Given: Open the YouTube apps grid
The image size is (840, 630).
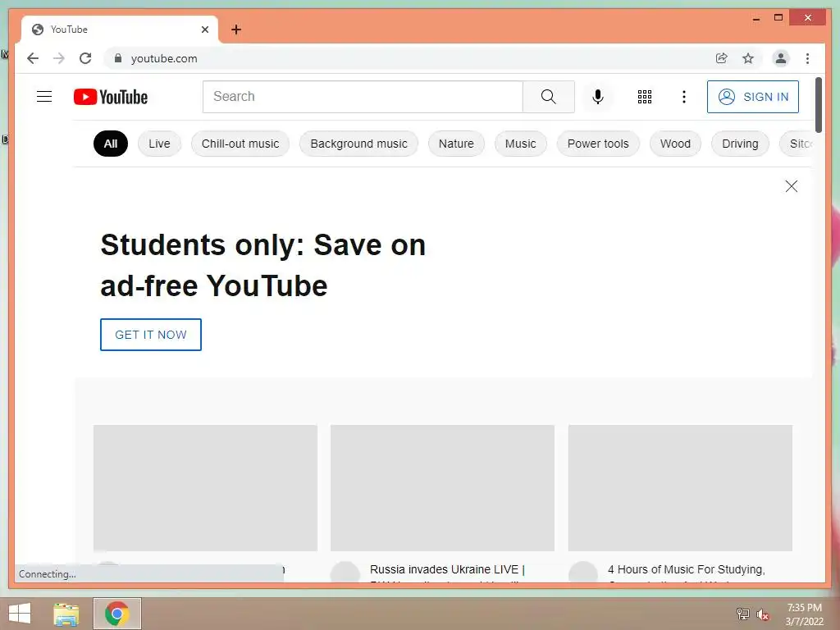Looking at the screenshot, I should [x=645, y=97].
